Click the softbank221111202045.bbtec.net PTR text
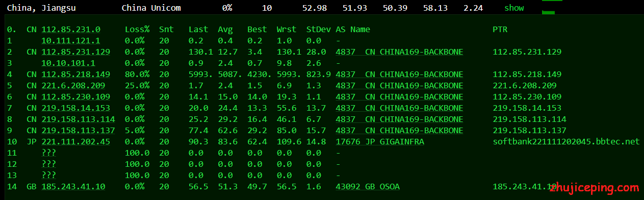644x200 pixels. (566, 142)
